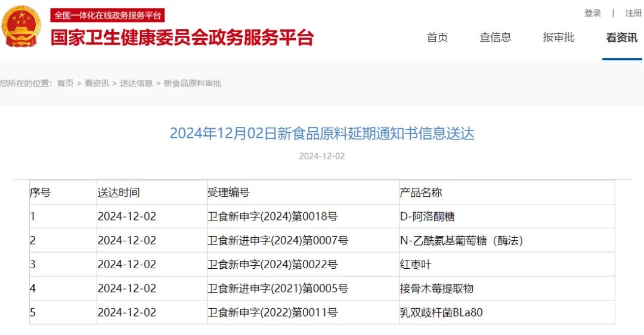The width and height of the screenshot is (644, 335).
Task: Click the 注册 link
Action: click(633, 13)
